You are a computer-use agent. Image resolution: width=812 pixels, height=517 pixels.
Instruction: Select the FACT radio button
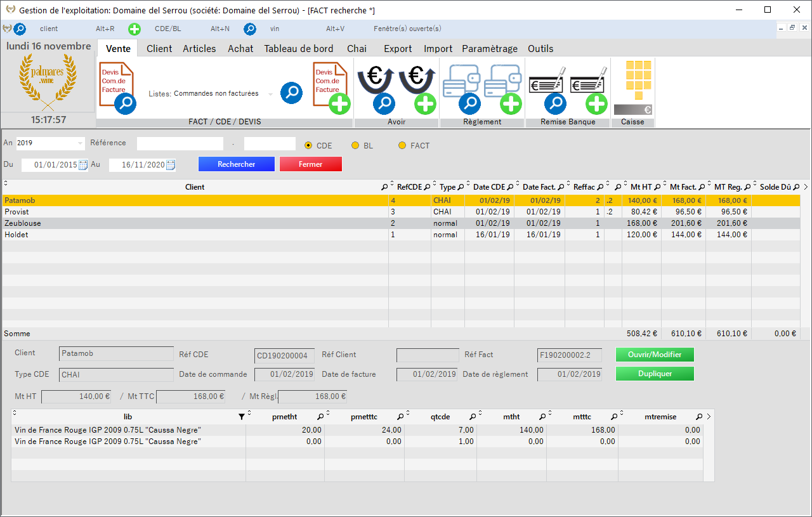(402, 146)
